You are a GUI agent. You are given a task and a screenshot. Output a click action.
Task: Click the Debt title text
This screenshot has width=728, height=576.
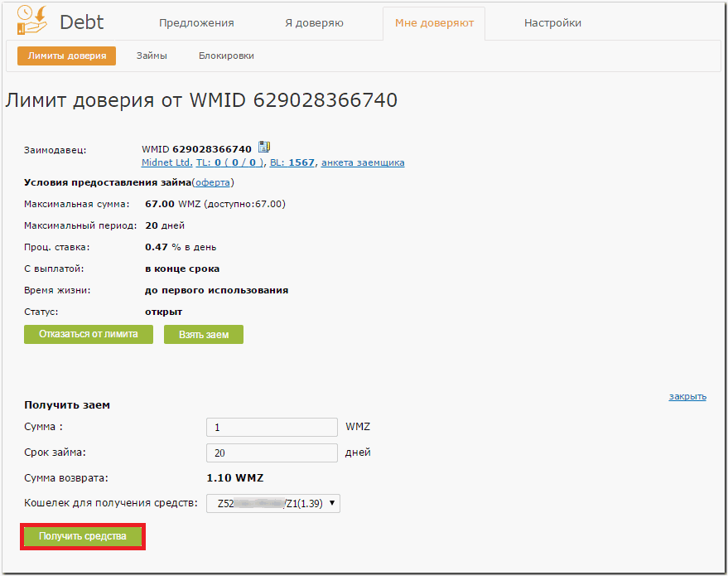pos(82,22)
